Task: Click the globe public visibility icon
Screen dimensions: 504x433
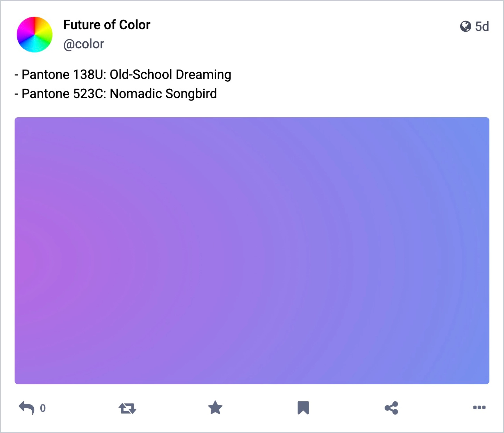Action: 465,26
